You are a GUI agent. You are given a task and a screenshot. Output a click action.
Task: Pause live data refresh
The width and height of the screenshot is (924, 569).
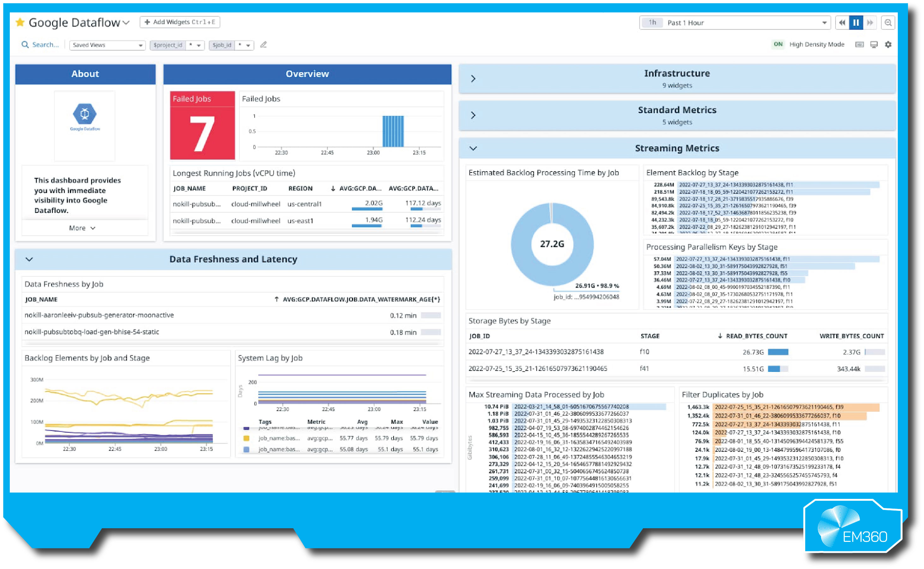(x=856, y=22)
